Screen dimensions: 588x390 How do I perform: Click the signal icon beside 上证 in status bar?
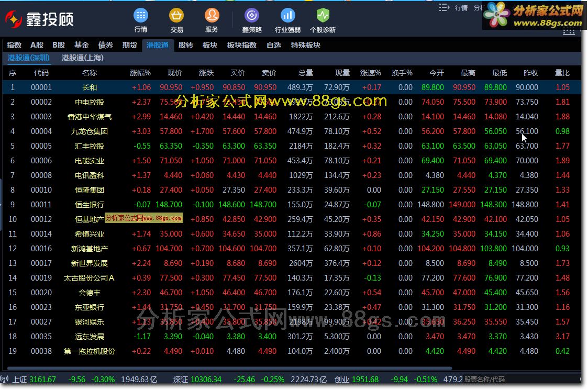point(5,379)
